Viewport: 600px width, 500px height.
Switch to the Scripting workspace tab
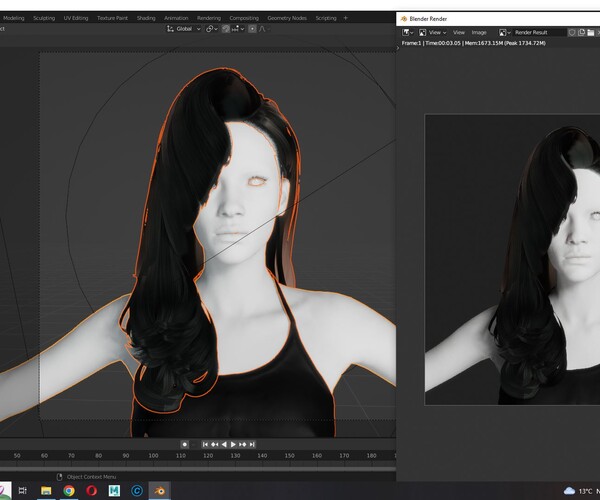click(326, 18)
